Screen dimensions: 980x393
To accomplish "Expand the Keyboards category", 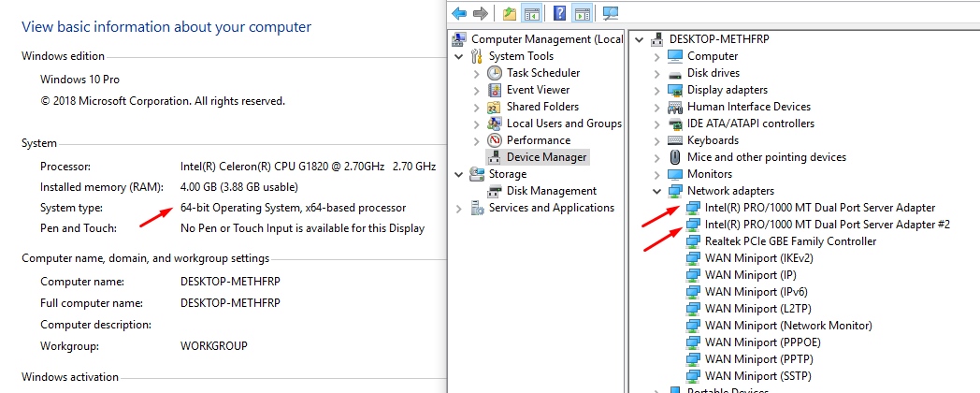I will pos(656,140).
